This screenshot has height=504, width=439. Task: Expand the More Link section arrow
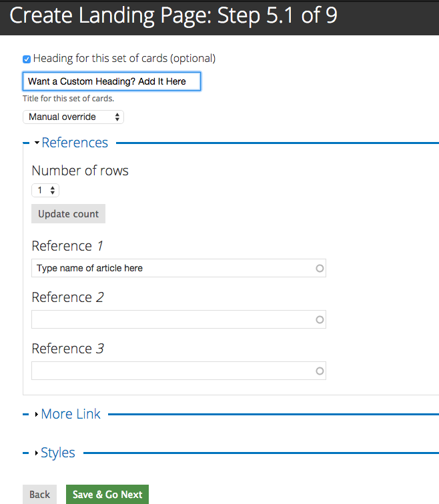click(x=36, y=415)
